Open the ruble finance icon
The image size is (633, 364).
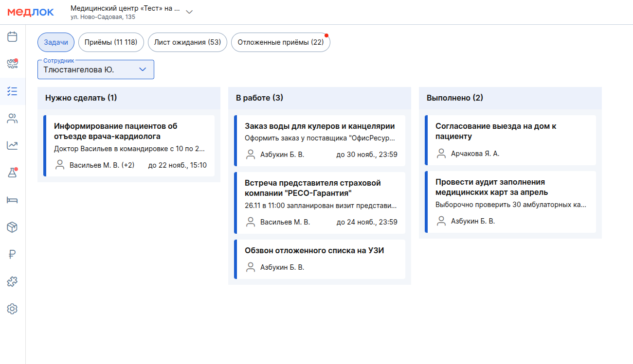pyautogui.click(x=13, y=254)
